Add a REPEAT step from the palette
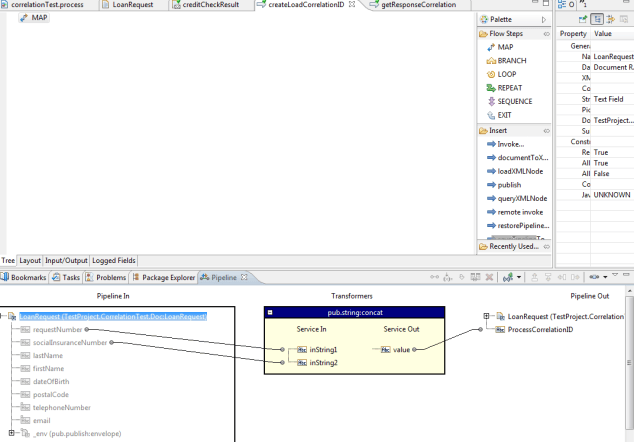634x442 pixels. (505, 88)
